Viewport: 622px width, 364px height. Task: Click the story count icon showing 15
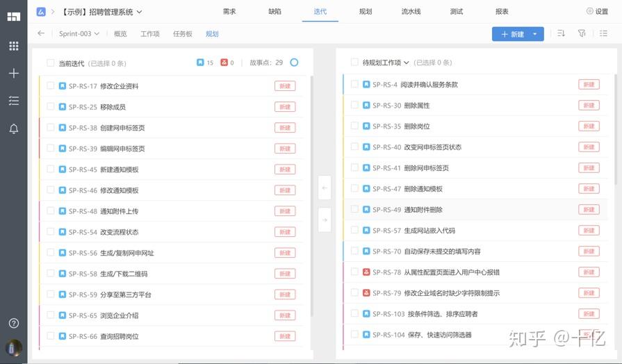(x=200, y=63)
